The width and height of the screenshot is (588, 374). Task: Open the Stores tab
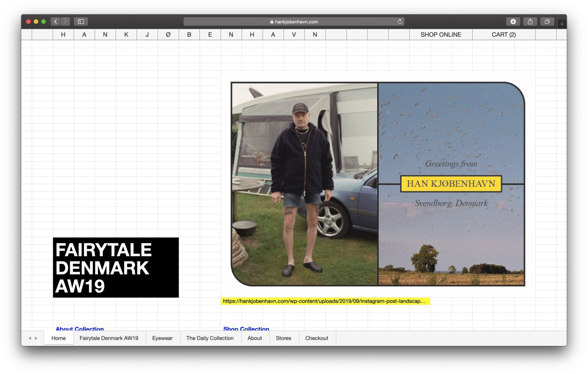pos(283,338)
